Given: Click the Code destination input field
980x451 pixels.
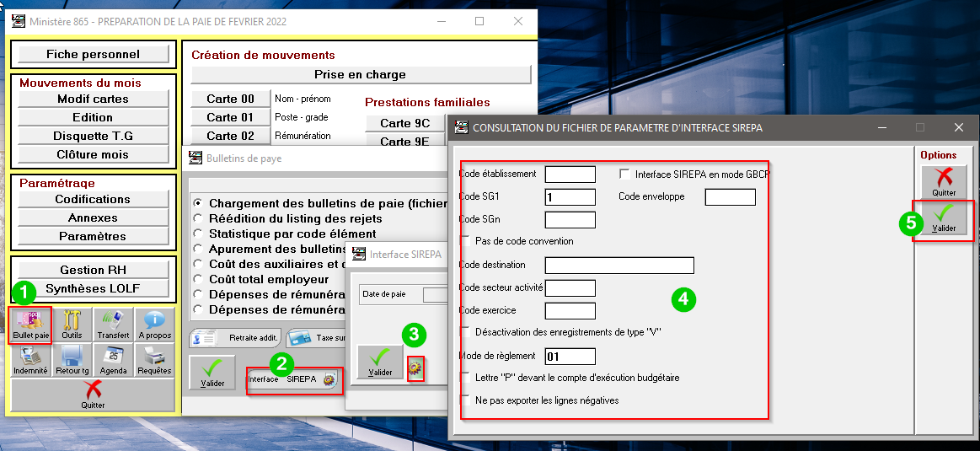Looking at the screenshot, I should pyautogui.click(x=619, y=266).
